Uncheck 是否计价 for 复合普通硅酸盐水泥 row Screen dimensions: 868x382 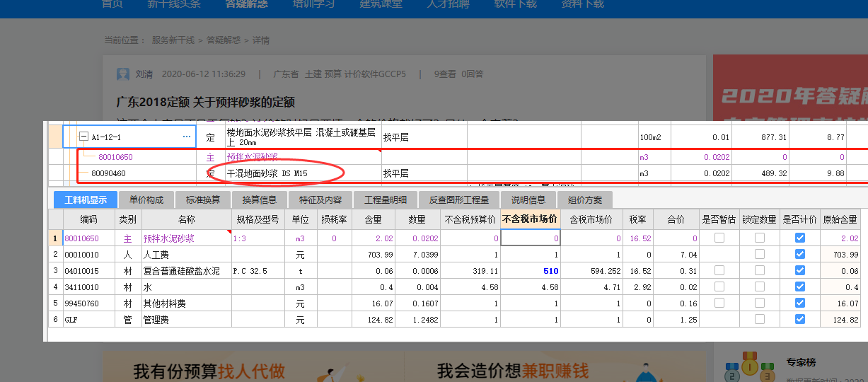click(800, 271)
